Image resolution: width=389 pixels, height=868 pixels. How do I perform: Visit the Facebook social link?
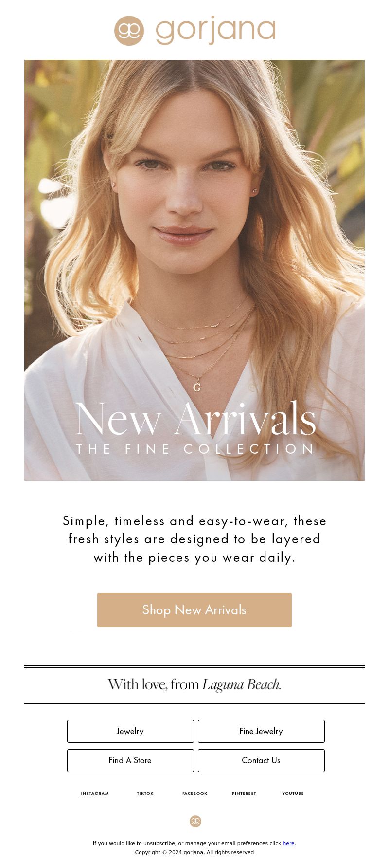coord(195,794)
